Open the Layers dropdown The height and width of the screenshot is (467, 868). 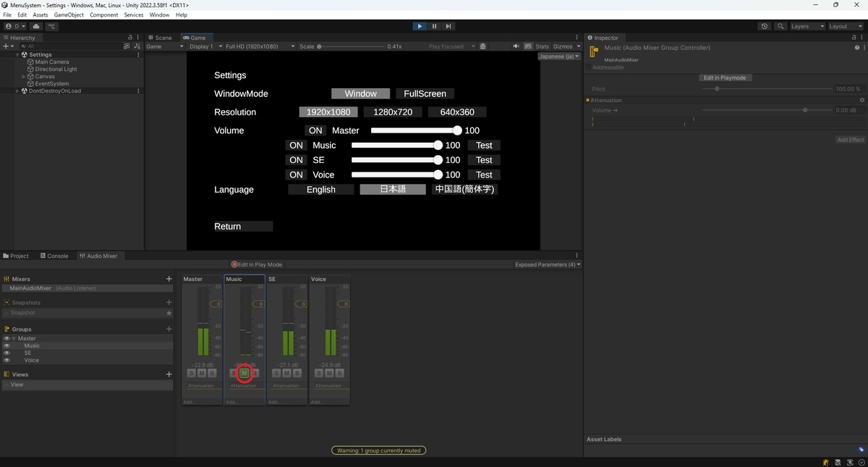click(x=807, y=26)
